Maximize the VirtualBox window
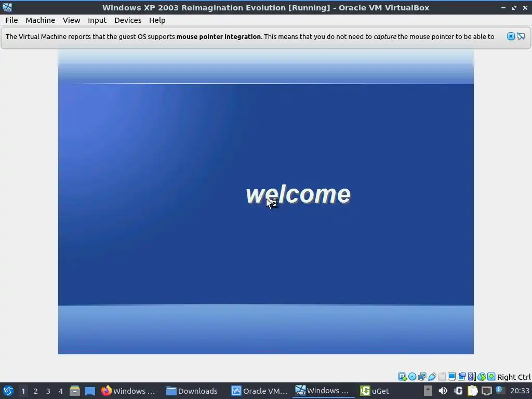This screenshot has width=532, height=399. point(514,7)
